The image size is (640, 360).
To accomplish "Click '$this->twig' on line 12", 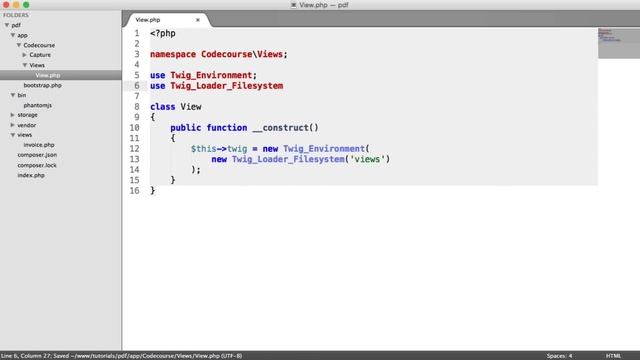I will (219, 149).
